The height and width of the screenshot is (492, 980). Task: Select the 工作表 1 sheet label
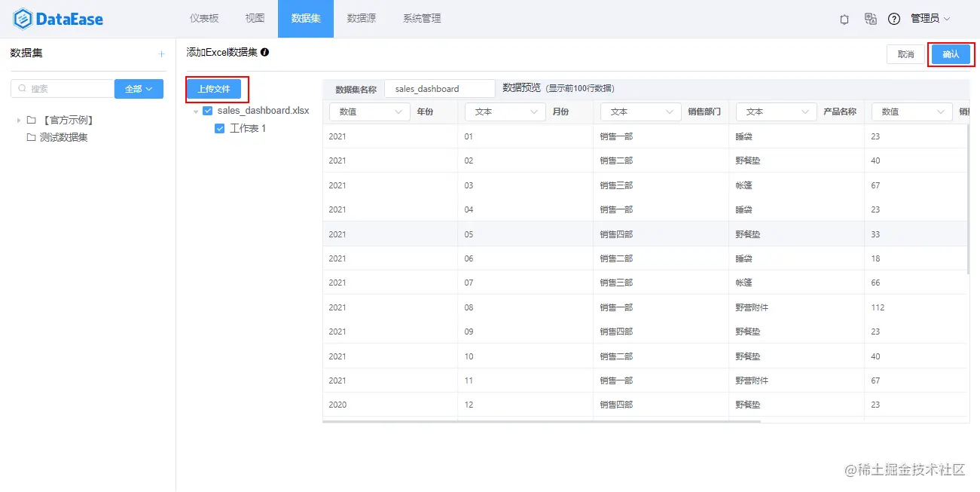(x=248, y=129)
